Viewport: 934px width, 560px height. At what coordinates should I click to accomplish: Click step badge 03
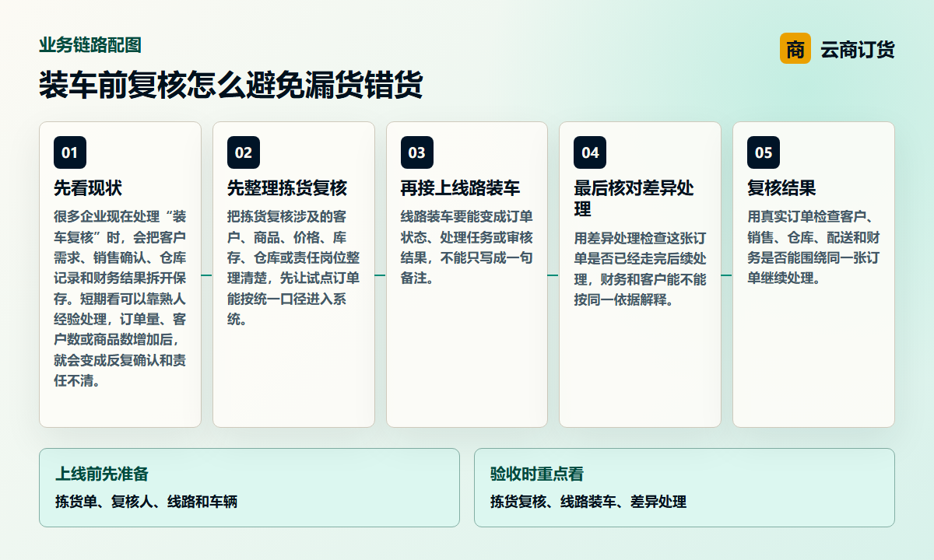coord(417,152)
